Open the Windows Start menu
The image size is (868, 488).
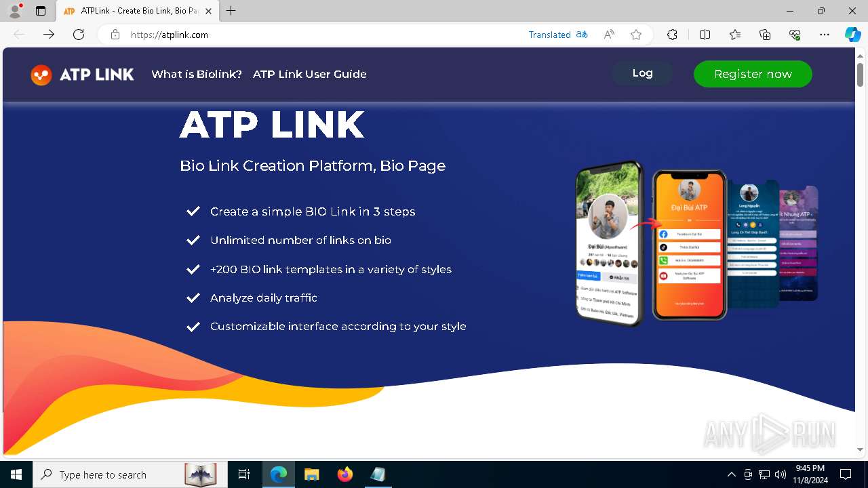coord(16,474)
